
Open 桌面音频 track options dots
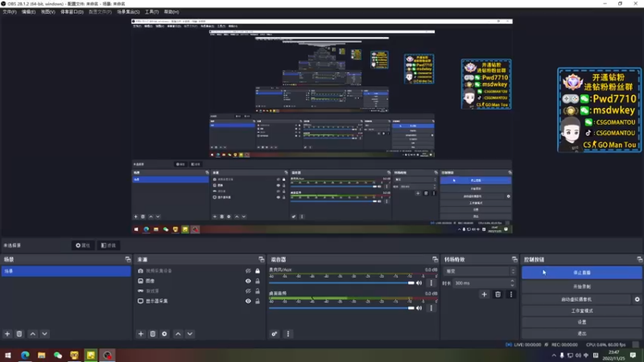(x=431, y=308)
